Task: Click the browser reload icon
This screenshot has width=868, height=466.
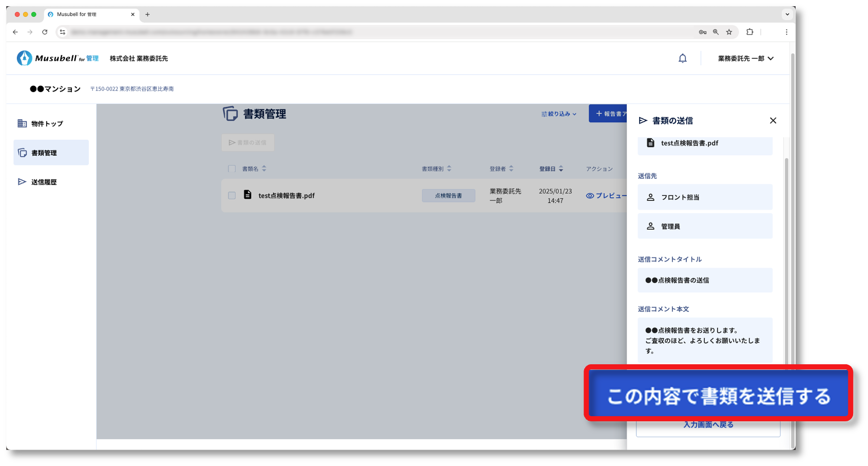Action: 45,32
